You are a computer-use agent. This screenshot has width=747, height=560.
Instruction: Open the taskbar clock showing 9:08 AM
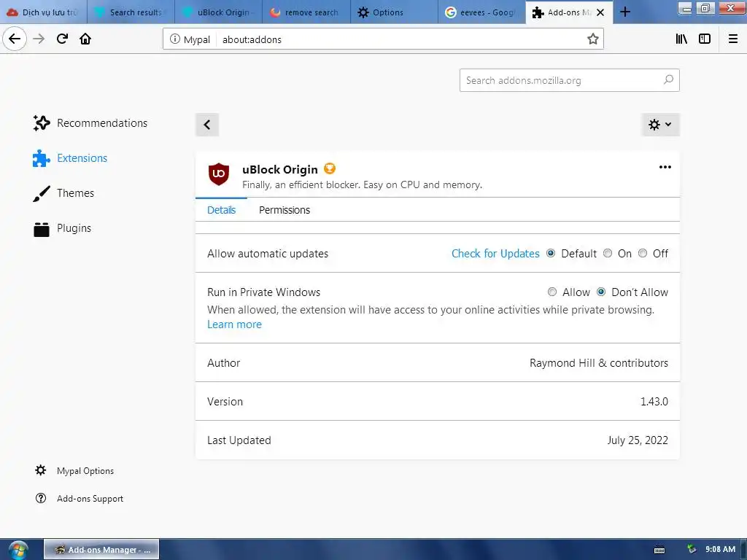(720, 550)
